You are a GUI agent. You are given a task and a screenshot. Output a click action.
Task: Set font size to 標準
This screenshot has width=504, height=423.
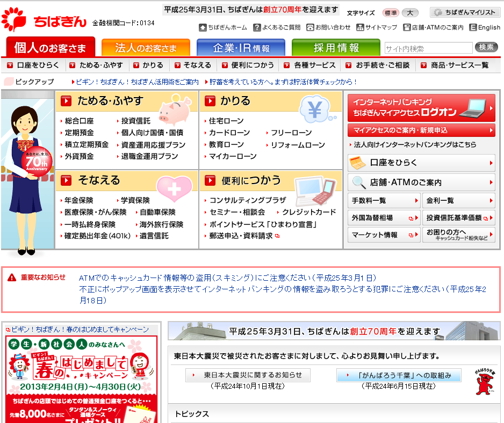pos(390,13)
